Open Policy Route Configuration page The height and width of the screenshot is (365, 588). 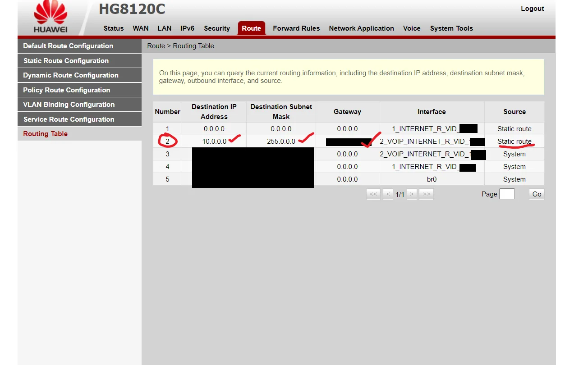click(x=66, y=90)
